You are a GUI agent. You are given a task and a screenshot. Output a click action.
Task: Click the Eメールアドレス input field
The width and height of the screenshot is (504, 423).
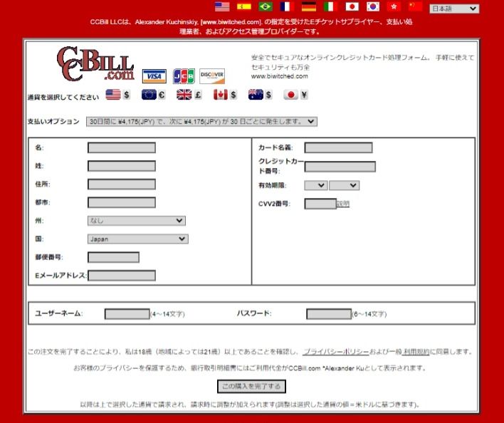pyautogui.click(x=121, y=276)
